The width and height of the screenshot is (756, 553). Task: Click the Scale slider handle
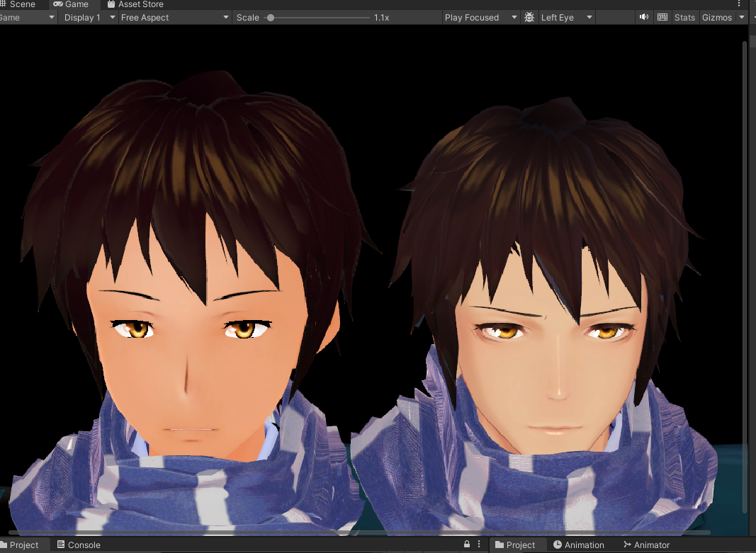[271, 17]
